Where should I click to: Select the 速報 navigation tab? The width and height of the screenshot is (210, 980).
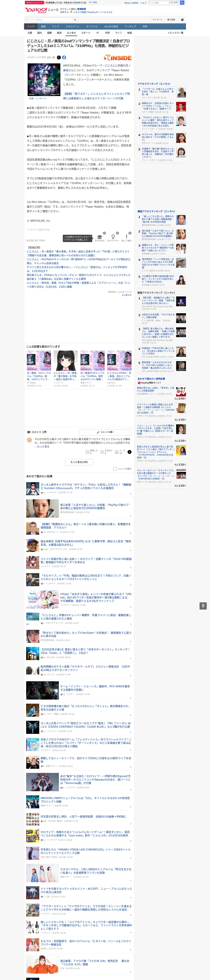click(x=43, y=27)
